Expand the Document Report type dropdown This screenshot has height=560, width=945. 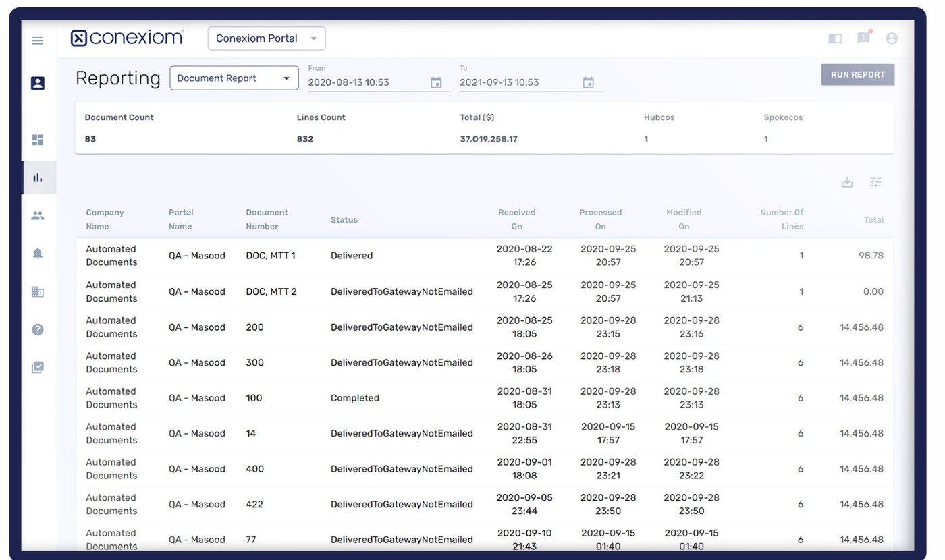tap(234, 78)
